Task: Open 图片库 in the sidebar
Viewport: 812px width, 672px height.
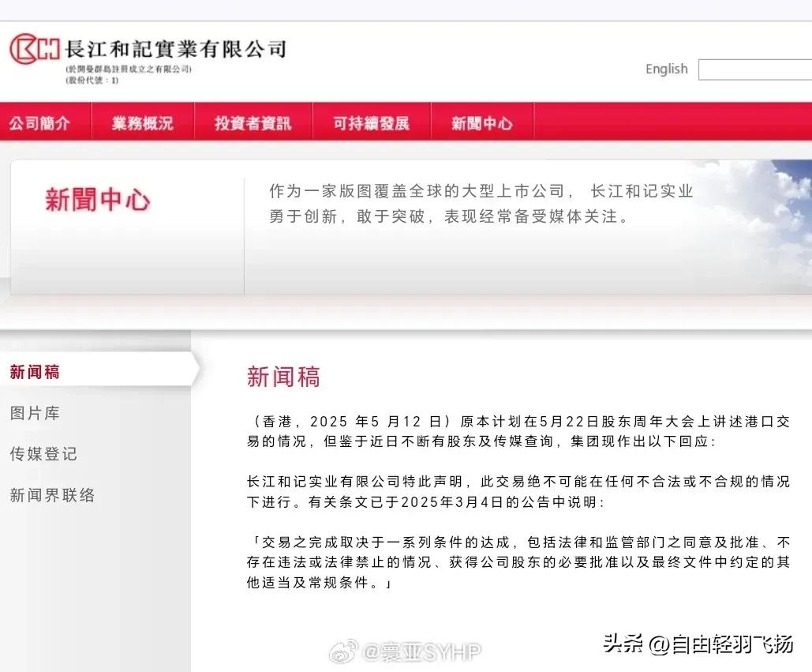Action: (x=35, y=413)
